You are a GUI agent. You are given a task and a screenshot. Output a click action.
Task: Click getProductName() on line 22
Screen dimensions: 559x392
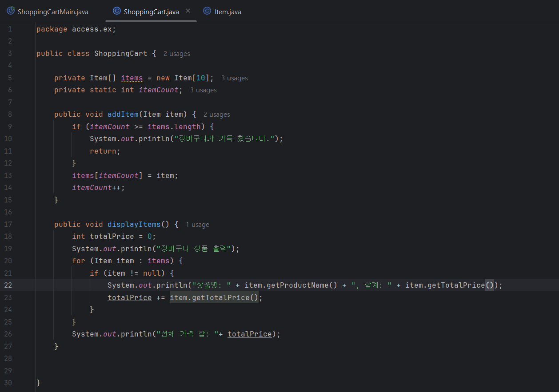tap(302, 285)
